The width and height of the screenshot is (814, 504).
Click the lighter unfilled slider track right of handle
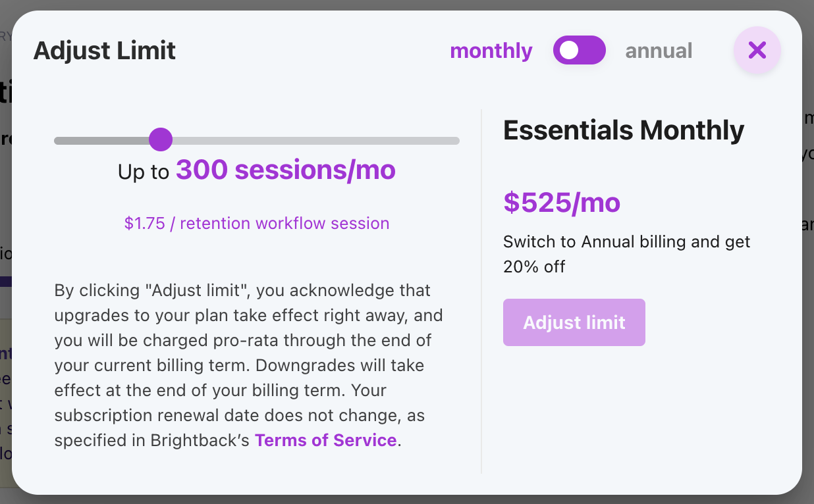[x=316, y=140]
